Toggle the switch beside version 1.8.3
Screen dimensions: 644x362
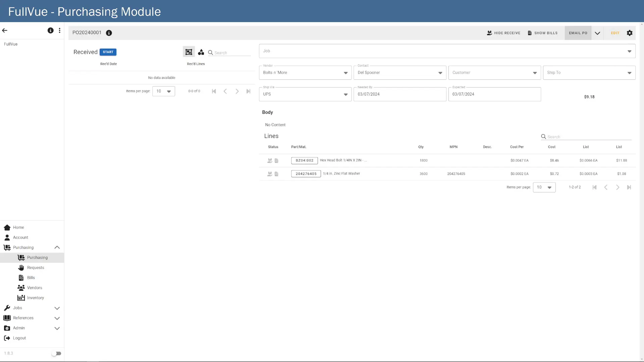click(56, 354)
